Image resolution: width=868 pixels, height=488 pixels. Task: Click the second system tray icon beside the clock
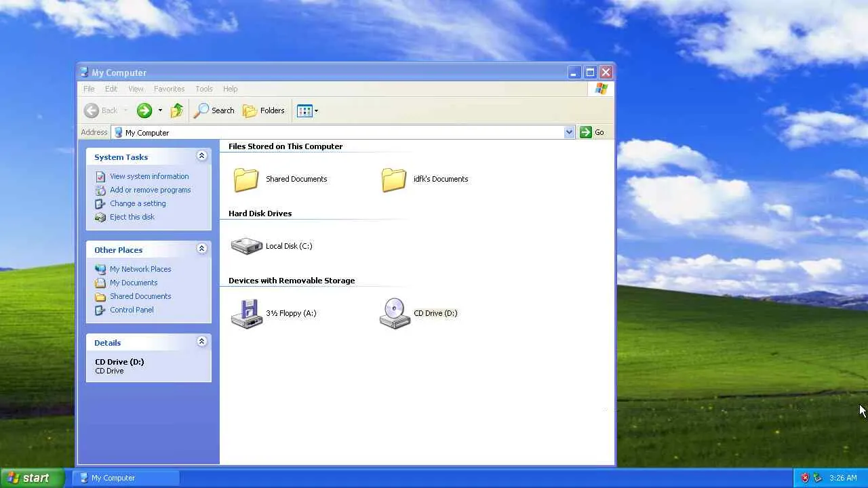click(817, 478)
